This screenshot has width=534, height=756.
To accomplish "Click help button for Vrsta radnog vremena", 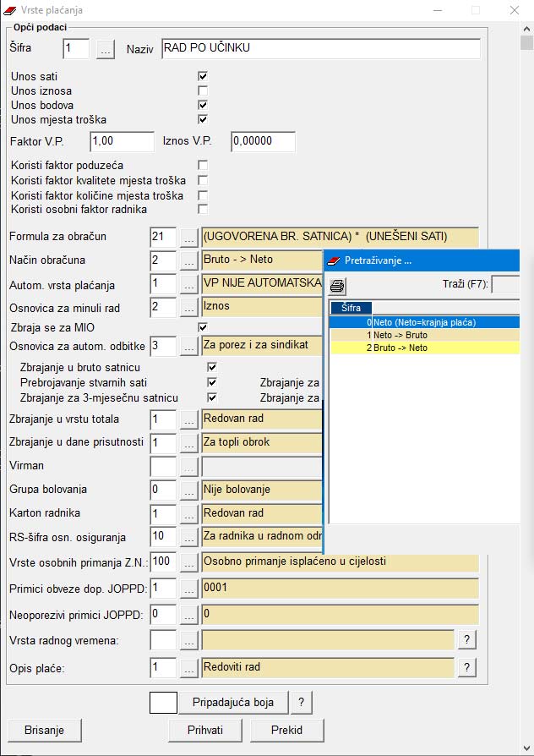I will [x=466, y=640].
